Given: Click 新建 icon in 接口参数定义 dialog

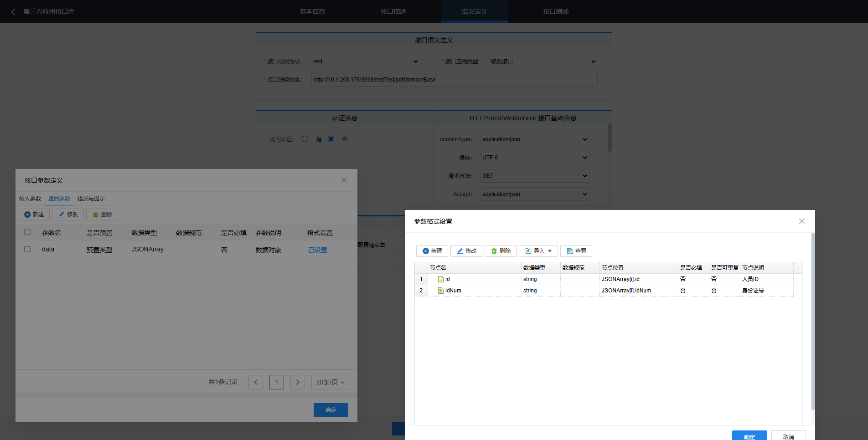Looking at the screenshot, I should click(x=27, y=215).
